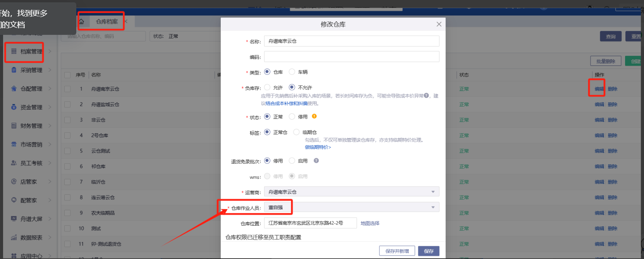Click the 名称 input field
The width and height of the screenshot is (644, 259).
(351, 41)
